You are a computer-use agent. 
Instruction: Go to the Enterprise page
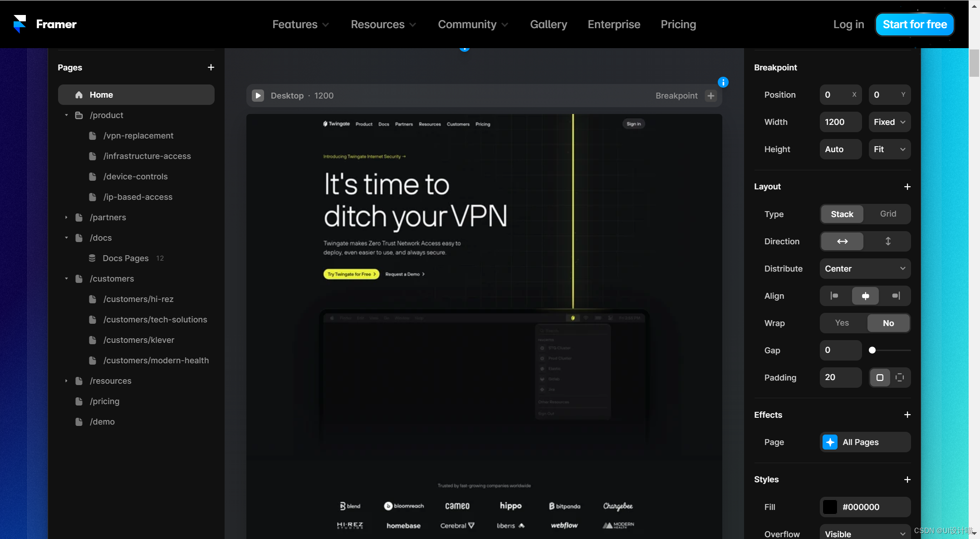click(x=614, y=25)
